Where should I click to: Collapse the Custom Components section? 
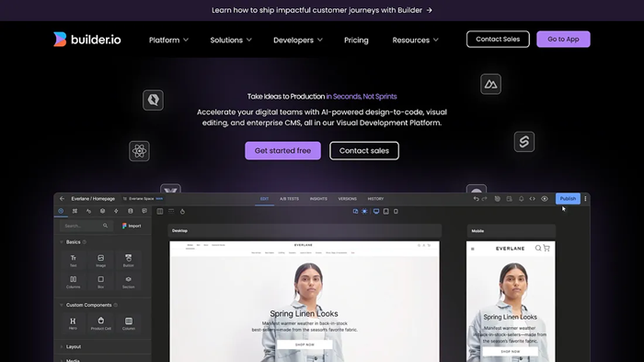tap(88, 305)
